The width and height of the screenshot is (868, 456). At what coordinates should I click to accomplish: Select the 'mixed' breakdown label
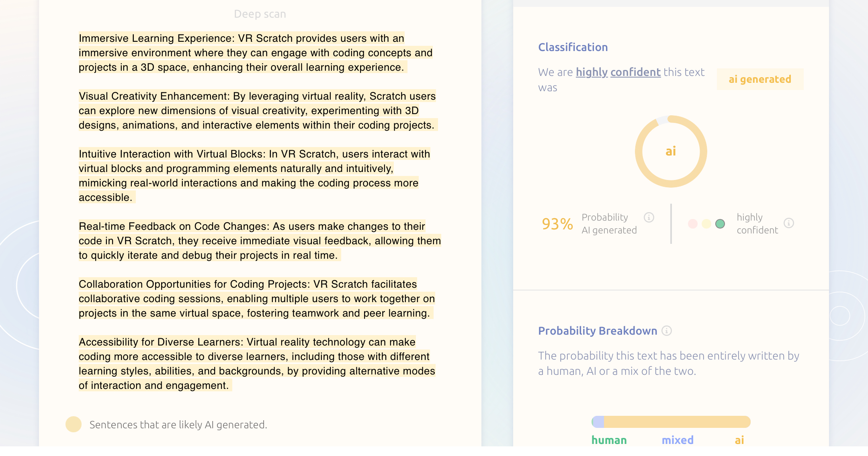click(678, 440)
